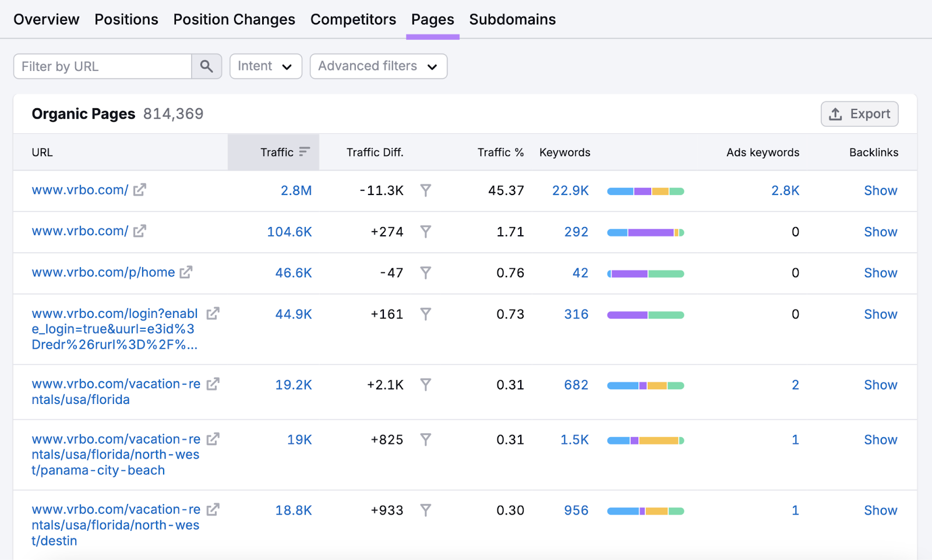Viewport: 932px width, 560px height.
Task: Click filter funnel icon next to +161
Action: (426, 314)
